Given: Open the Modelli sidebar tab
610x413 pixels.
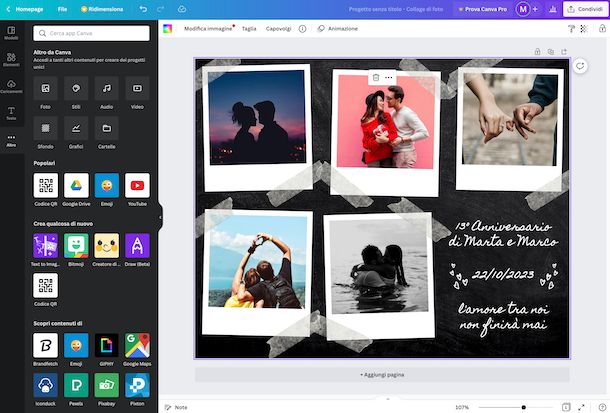Looking at the screenshot, I should [11, 33].
